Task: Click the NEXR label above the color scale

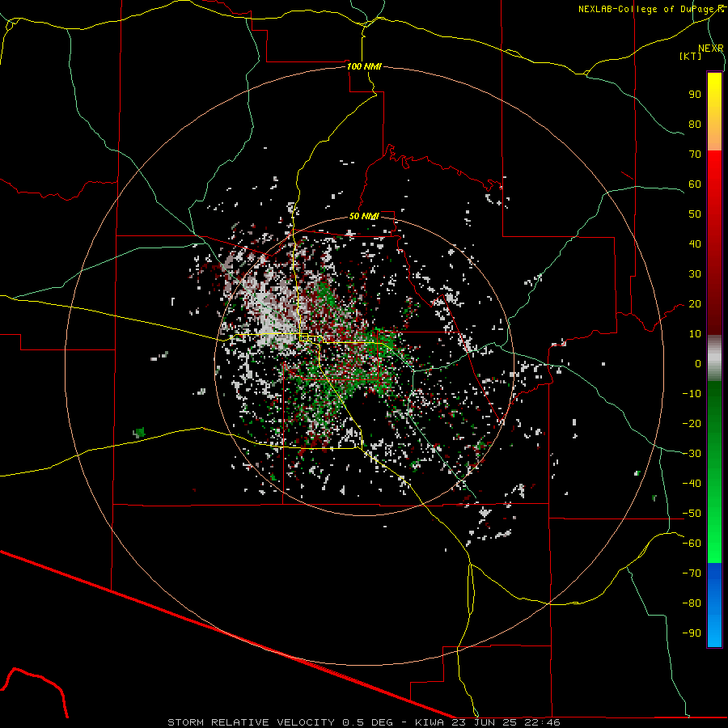Action: pos(711,49)
